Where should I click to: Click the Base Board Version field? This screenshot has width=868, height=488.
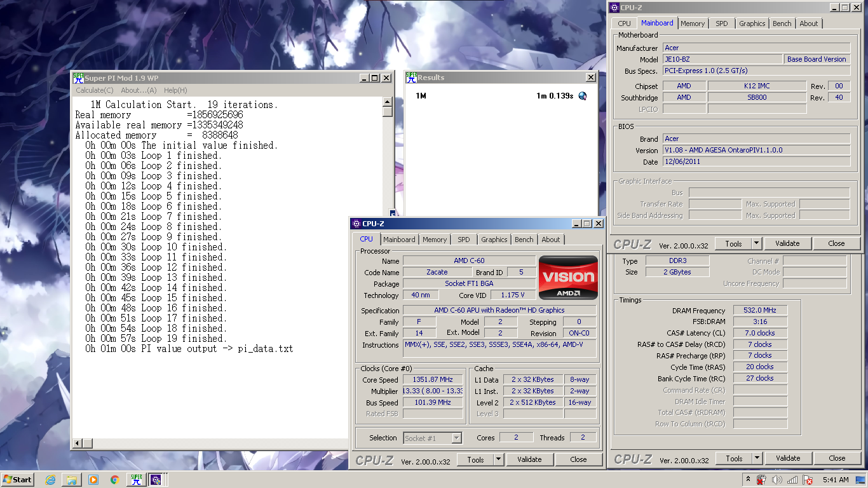coord(817,59)
